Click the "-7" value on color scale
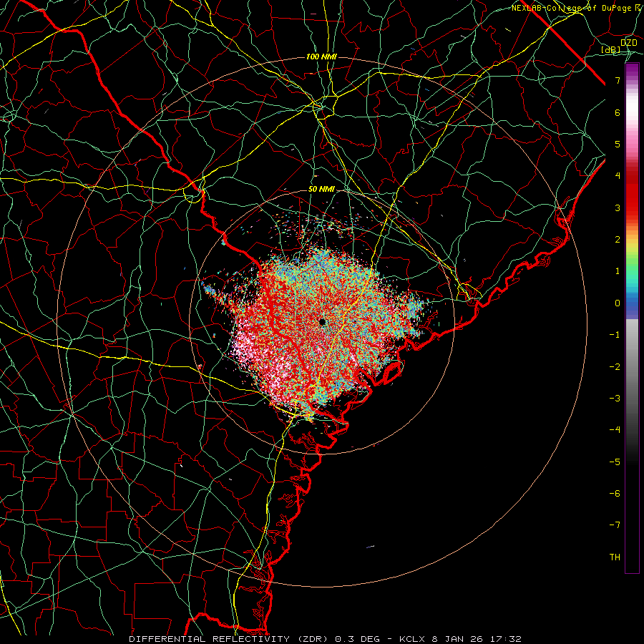Viewport: 644px width, 644px height. [615, 525]
